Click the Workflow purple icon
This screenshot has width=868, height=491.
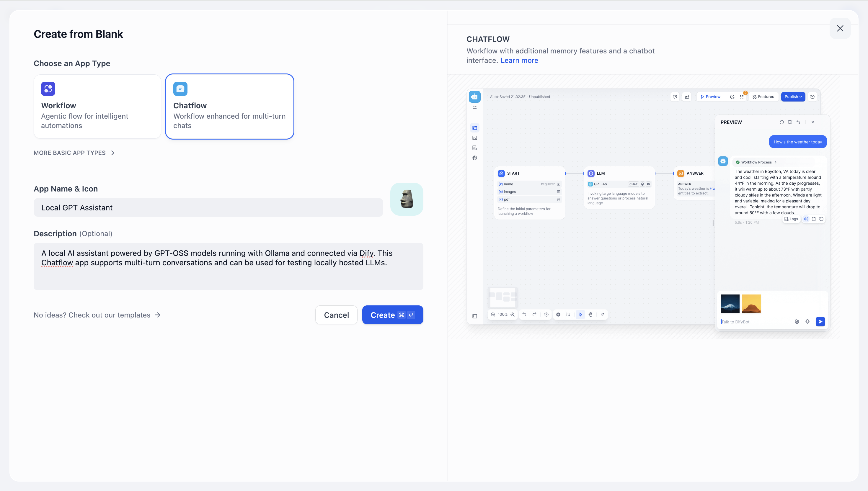pyautogui.click(x=48, y=89)
